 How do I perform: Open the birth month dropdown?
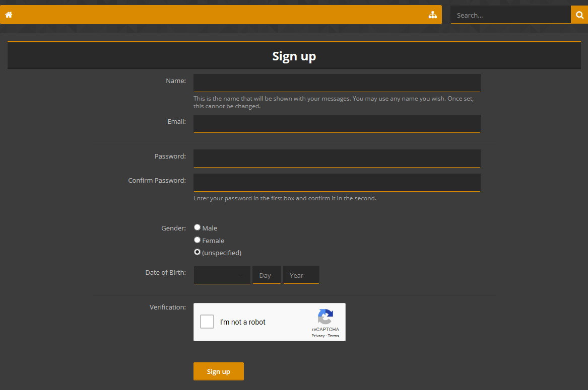tap(222, 275)
